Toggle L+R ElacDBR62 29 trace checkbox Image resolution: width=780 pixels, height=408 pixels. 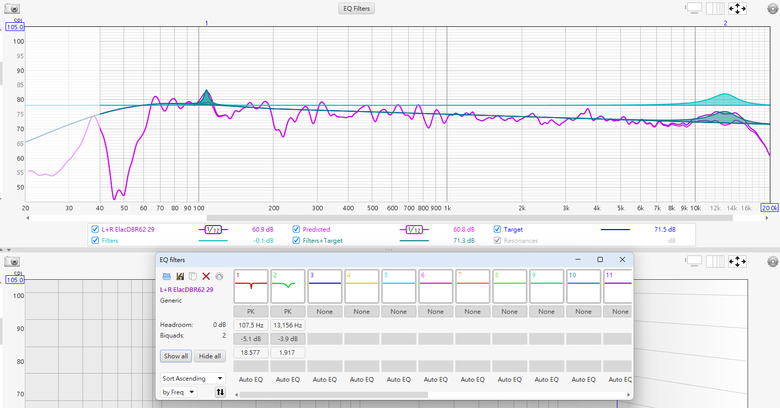[95, 229]
